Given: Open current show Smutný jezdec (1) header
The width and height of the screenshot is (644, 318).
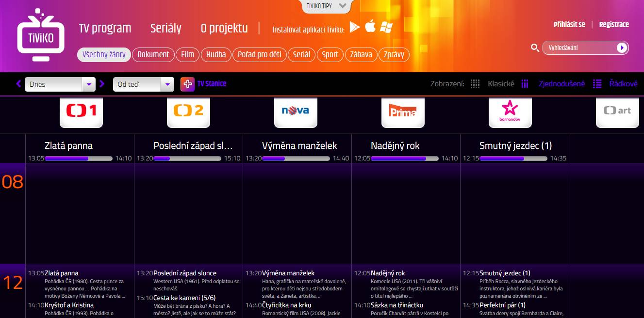Looking at the screenshot, I should [515, 145].
